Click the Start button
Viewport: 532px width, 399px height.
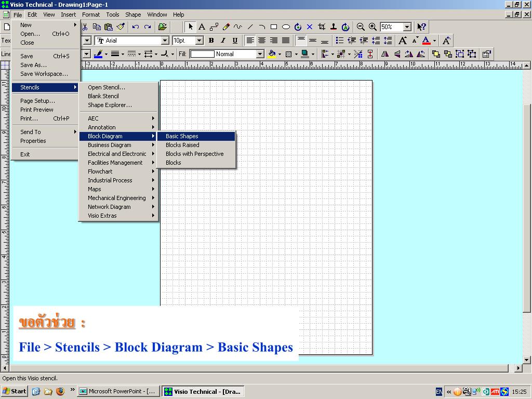coord(14,391)
